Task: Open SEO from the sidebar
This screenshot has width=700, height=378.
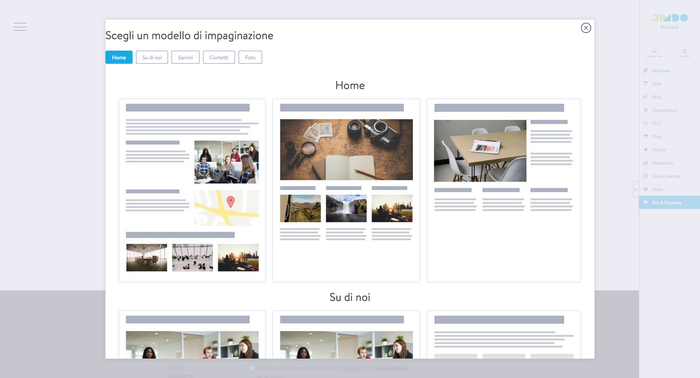Action: click(x=669, y=123)
